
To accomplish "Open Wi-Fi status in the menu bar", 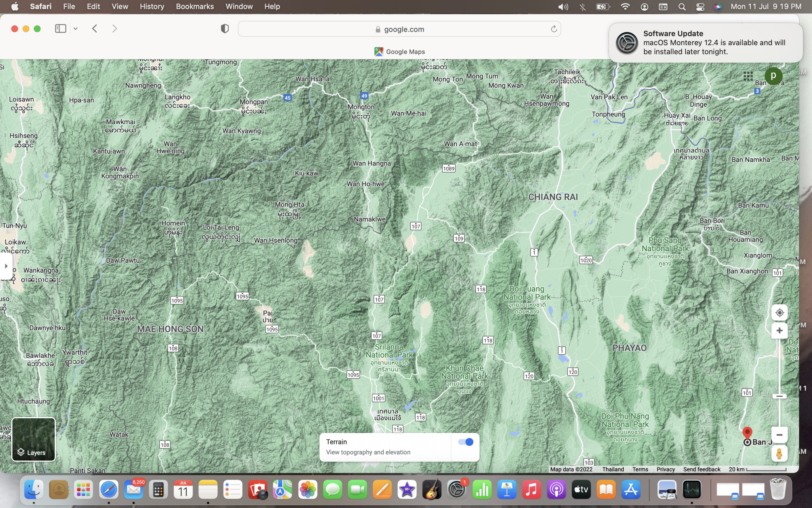I will 625,6.
